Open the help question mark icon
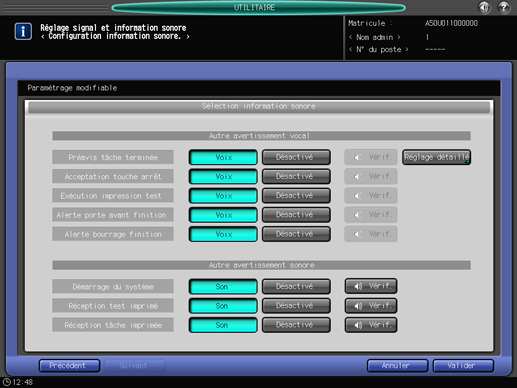 coord(504,7)
